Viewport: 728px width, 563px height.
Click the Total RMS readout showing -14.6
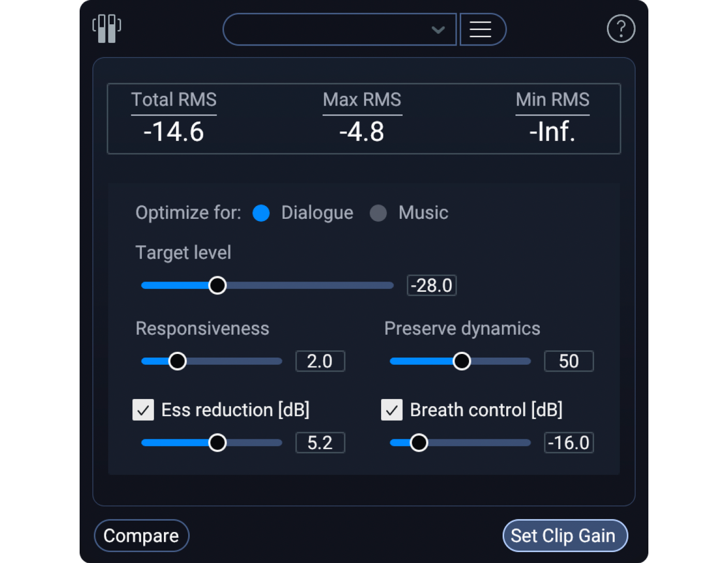[174, 132]
